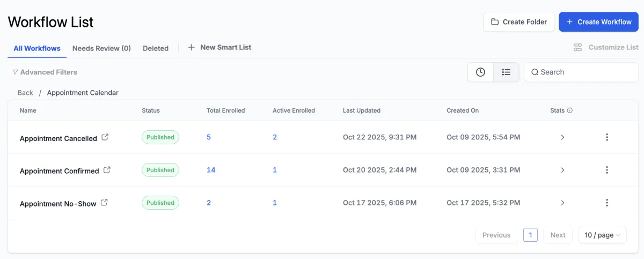Switch to list view layout
644x259 pixels.
(x=506, y=72)
